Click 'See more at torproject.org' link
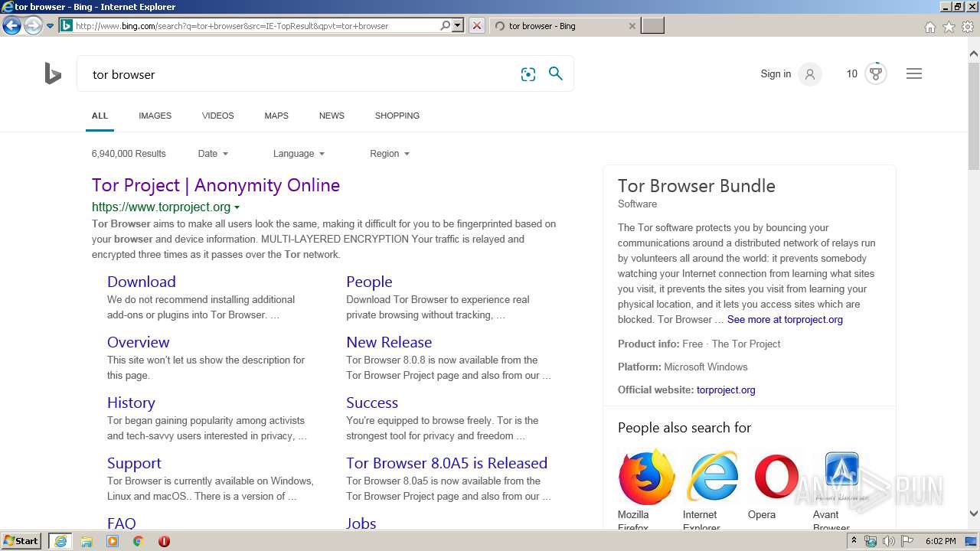Image resolution: width=980 pixels, height=551 pixels. click(x=785, y=319)
